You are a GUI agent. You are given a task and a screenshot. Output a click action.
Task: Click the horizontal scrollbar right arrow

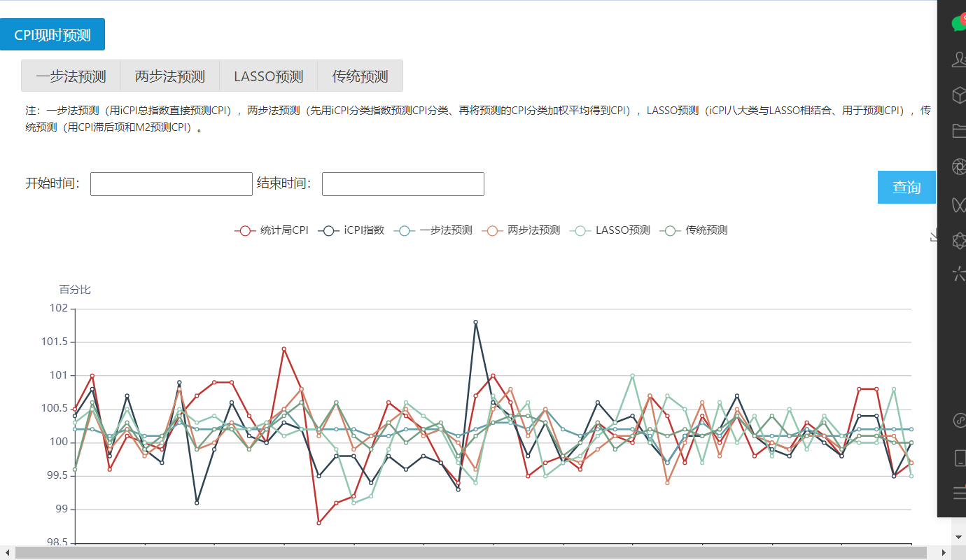pyautogui.click(x=944, y=553)
